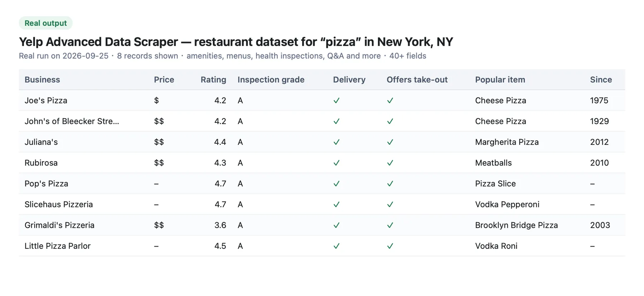This screenshot has width=644, height=296.
Task: Click the Business column header
Action: pos(42,80)
